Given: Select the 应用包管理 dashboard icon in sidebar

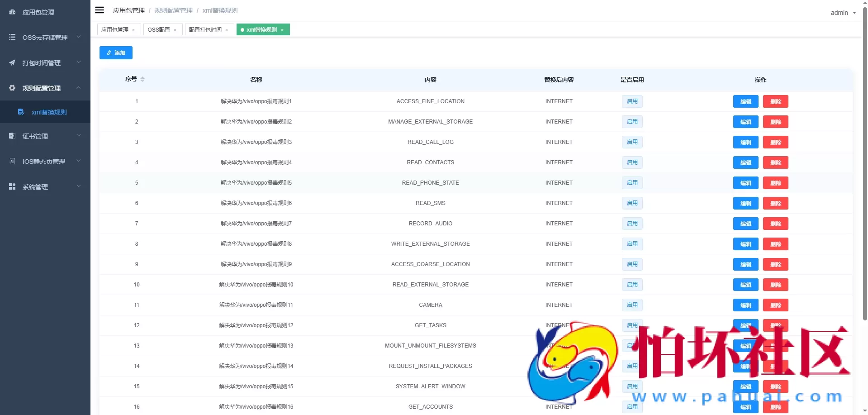Looking at the screenshot, I should (12, 12).
